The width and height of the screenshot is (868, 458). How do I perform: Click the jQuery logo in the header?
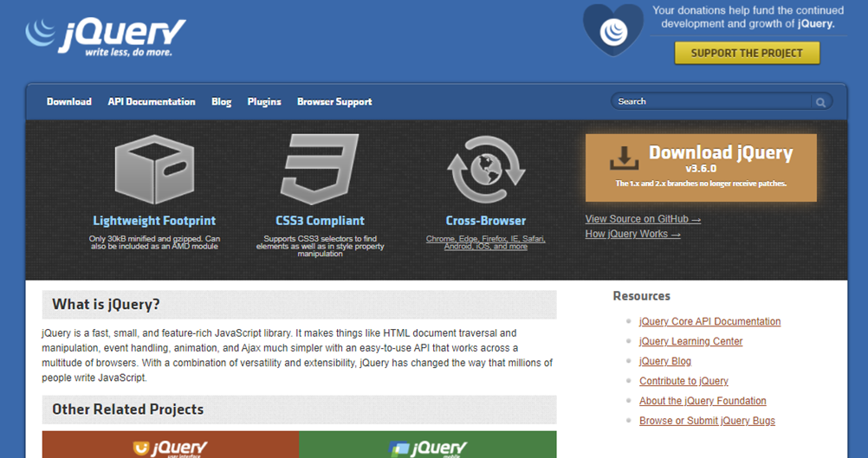(x=105, y=36)
